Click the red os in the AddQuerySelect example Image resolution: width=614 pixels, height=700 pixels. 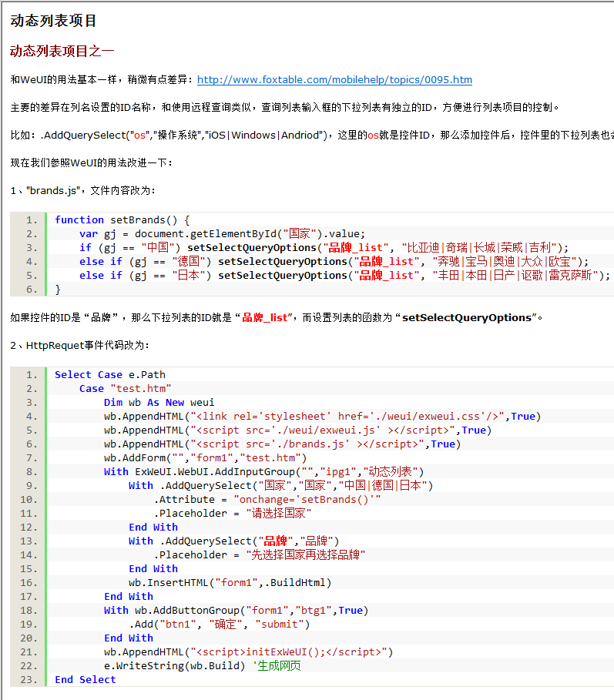pos(139,136)
